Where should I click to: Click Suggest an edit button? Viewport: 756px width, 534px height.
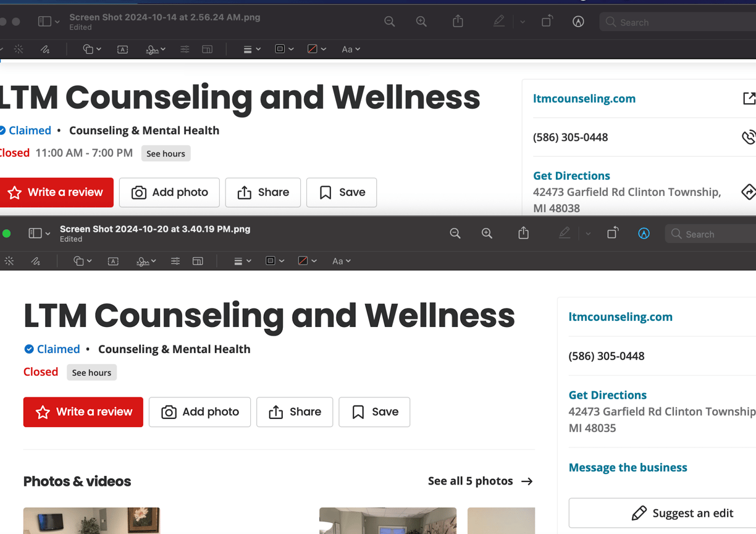click(663, 513)
